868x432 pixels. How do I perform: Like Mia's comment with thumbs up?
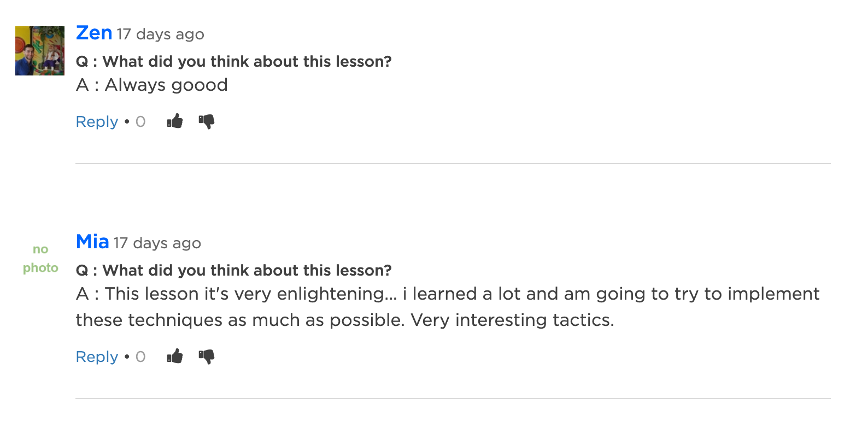point(175,356)
